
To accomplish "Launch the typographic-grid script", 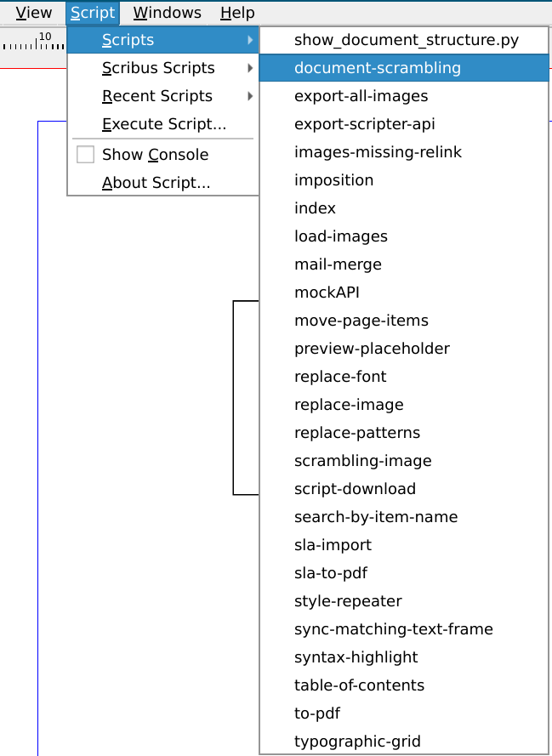I will pyautogui.click(x=357, y=742).
